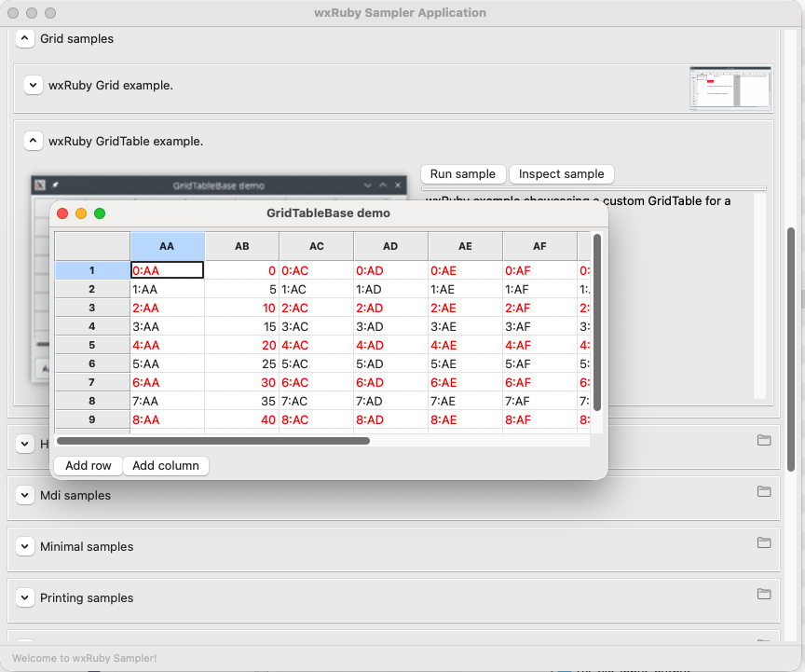The width and height of the screenshot is (805, 672).
Task: Expand the wxRuby Grid example entry
Action: [34, 85]
